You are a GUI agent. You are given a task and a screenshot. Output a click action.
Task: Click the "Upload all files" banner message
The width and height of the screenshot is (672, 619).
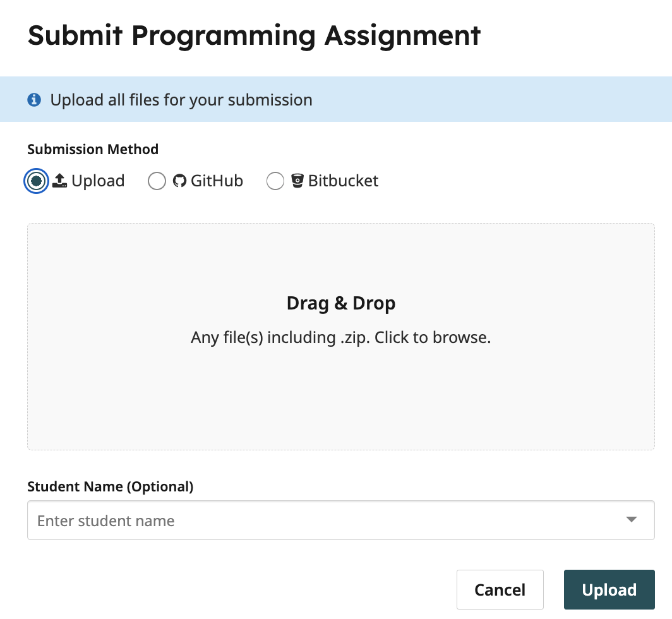coord(181,100)
